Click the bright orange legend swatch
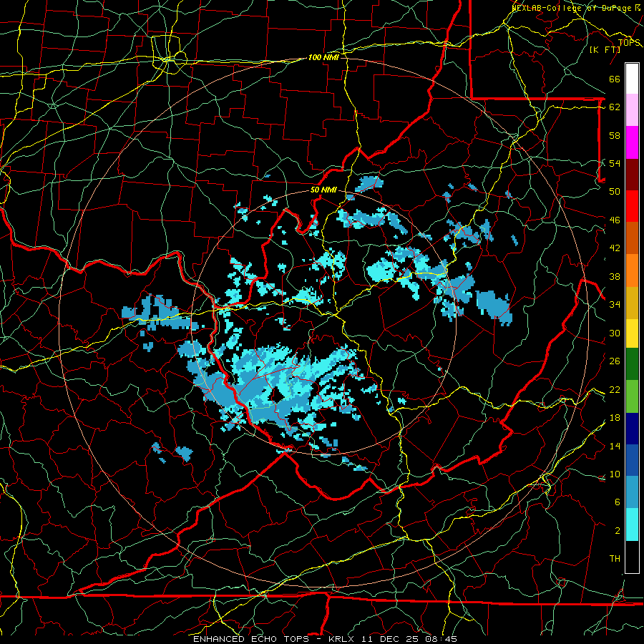The width and height of the screenshot is (644, 644). pyautogui.click(x=632, y=270)
